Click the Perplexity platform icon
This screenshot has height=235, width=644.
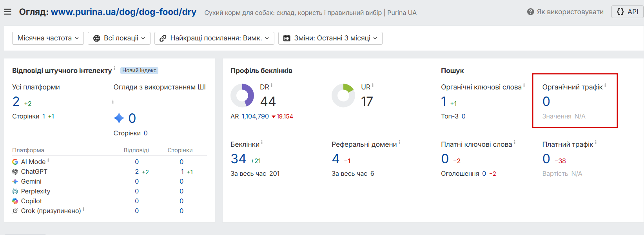pos(15,191)
